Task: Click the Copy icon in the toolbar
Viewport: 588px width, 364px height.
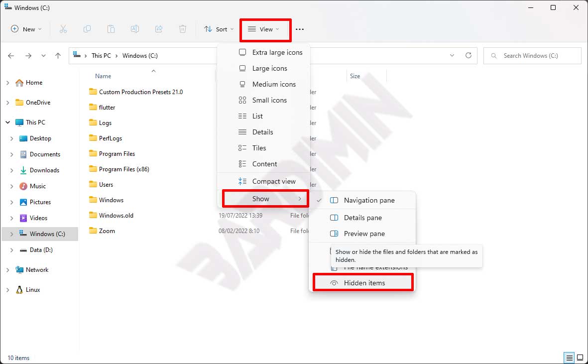Action: tap(87, 29)
